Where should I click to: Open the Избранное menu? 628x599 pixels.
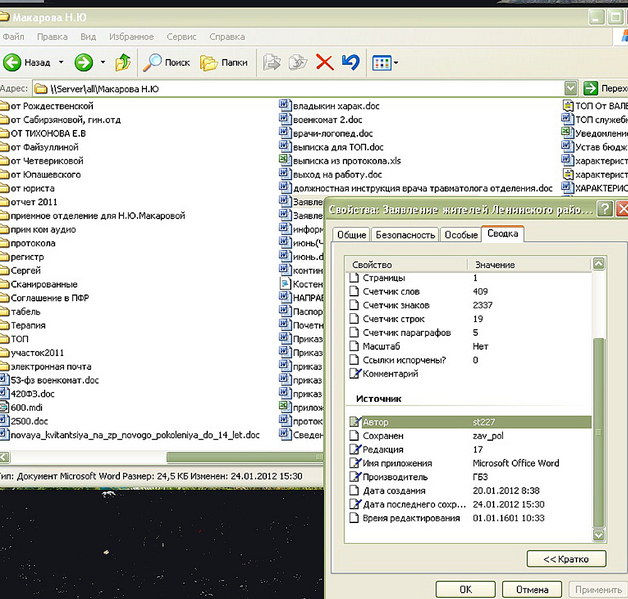[x=131, y=37]
